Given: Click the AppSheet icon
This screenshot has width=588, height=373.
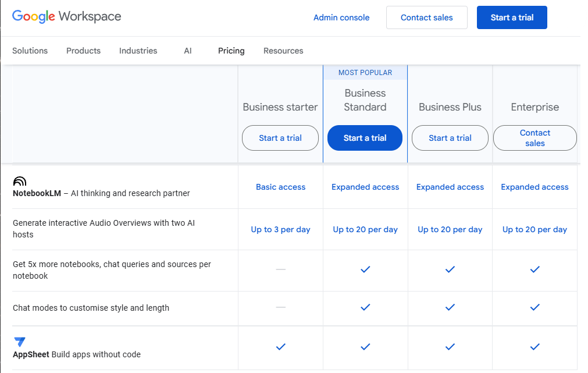Looking at the screenshot, I should [19, 341].
